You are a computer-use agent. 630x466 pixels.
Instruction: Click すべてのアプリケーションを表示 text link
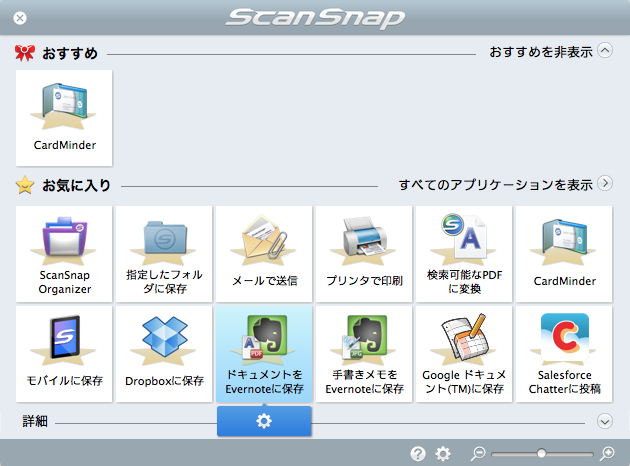pyautogui.click(x=496, y=184)
